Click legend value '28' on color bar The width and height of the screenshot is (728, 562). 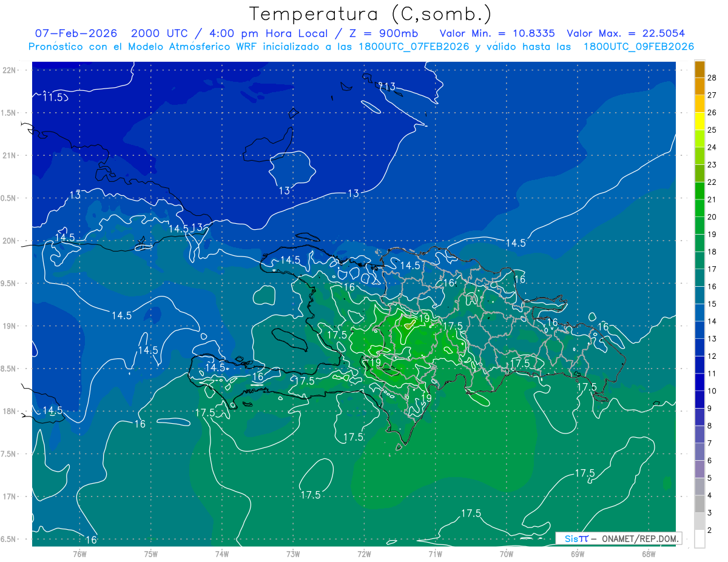point(712,78)
